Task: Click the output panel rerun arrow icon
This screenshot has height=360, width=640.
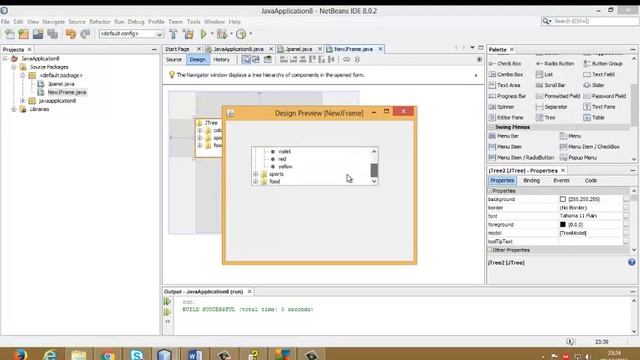Action: coord(167,302)
